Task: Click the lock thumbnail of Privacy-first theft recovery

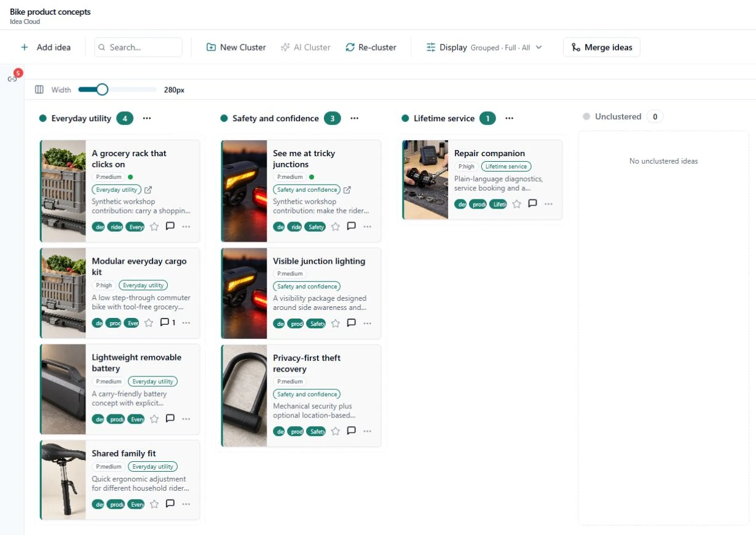Action: pyautogui.click(x=245, y=395)
